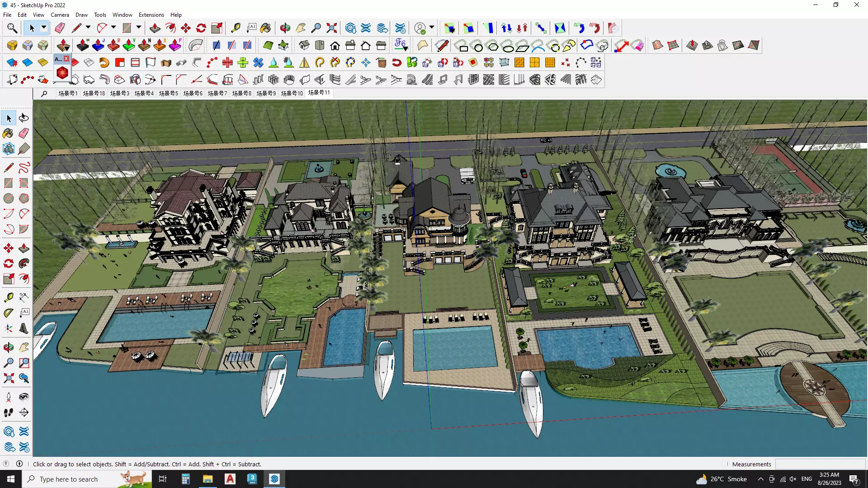
Task: Open File Explorer from the taskbar
Action: pyautogui.click(x=208, y=479)
